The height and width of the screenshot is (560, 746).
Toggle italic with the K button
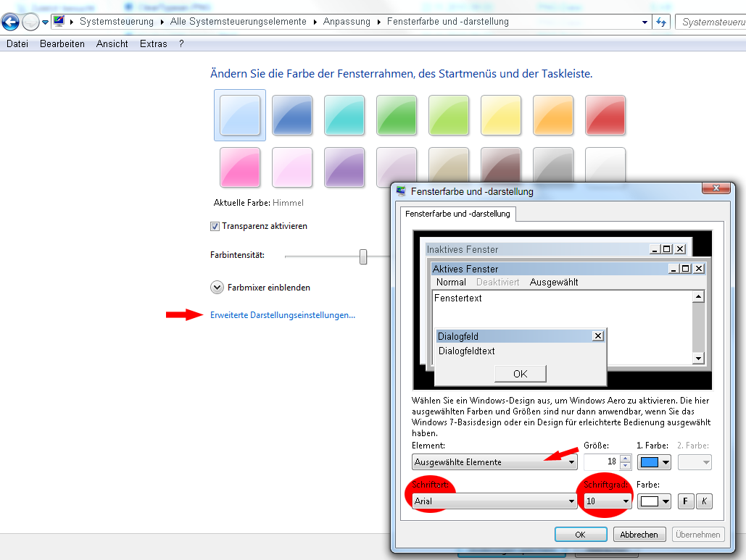704,501
